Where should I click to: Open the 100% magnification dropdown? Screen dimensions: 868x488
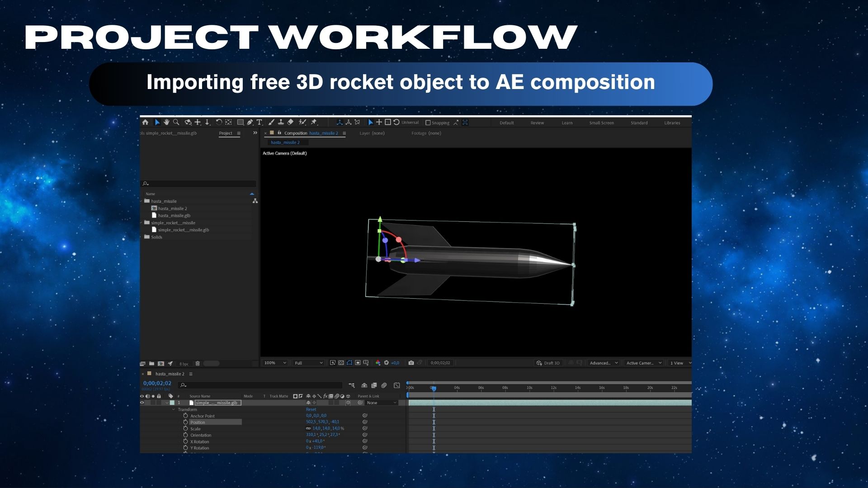[275, 363]
